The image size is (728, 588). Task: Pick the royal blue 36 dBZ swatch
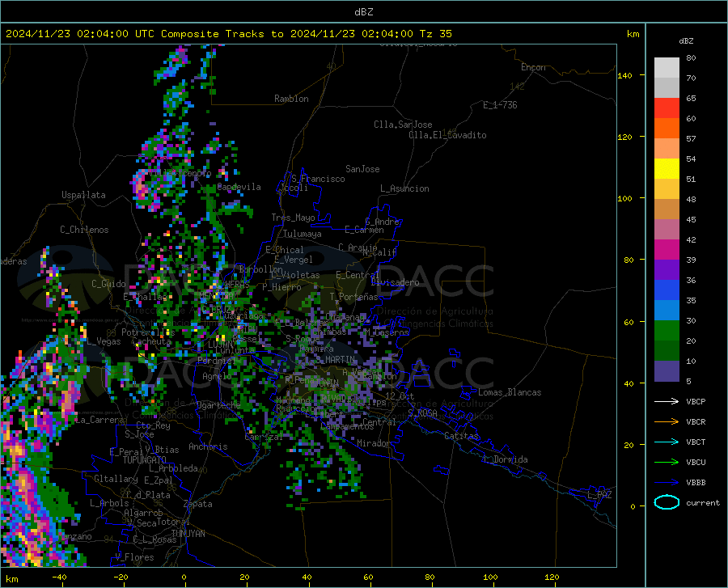[667, 290]
